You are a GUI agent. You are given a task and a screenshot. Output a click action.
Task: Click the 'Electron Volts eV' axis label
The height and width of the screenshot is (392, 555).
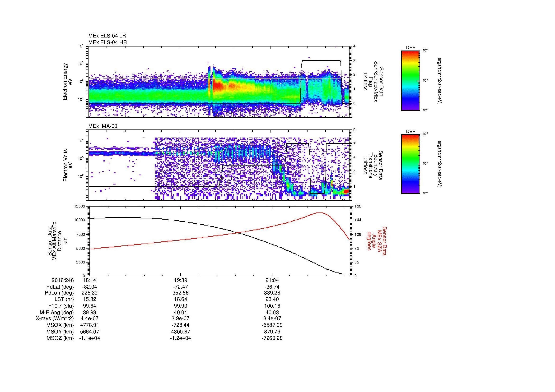pyautogui.click(x=67, y=165)
